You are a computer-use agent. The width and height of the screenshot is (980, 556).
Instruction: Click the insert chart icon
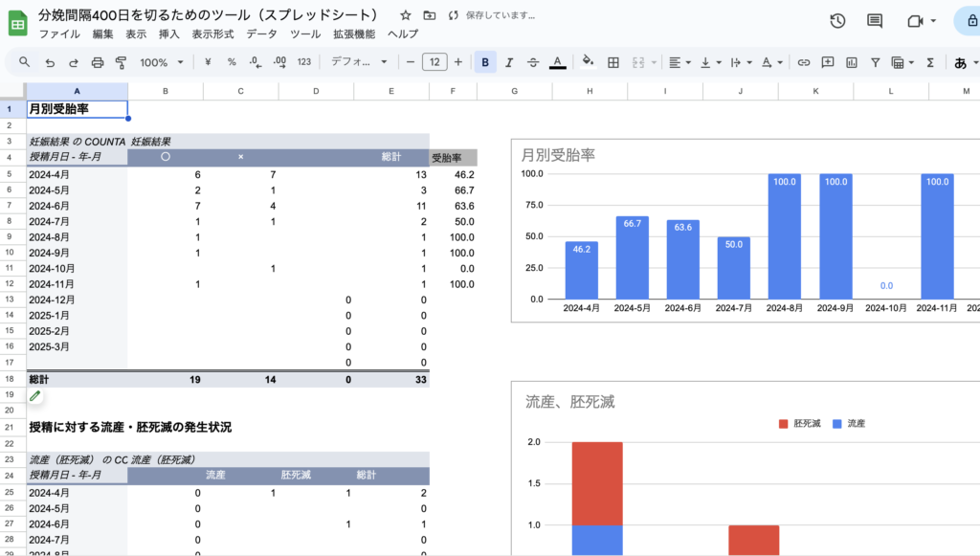coord(851,62)
